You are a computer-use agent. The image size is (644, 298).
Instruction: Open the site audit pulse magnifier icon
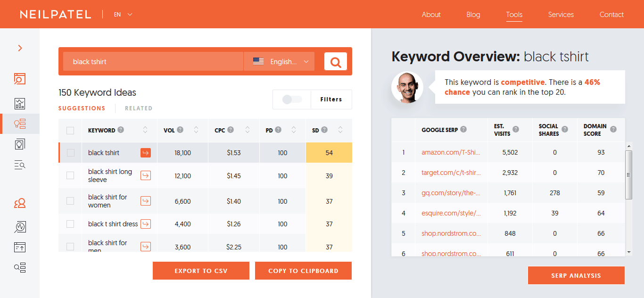click(20, 227)
